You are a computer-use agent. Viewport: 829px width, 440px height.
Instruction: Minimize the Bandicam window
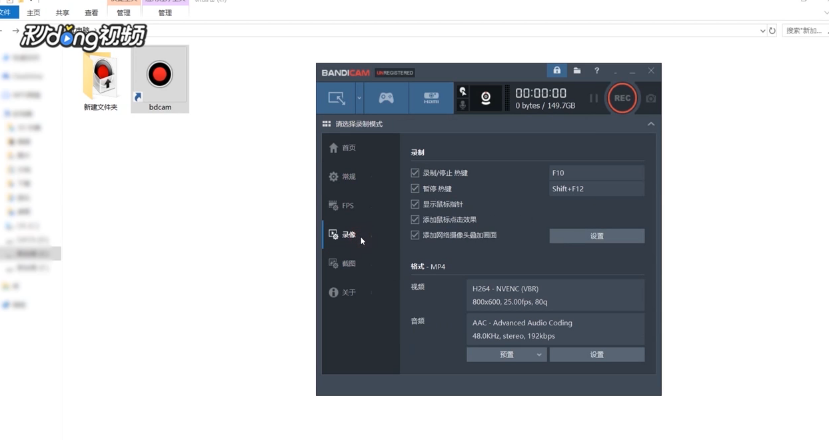tap(632, 71)
